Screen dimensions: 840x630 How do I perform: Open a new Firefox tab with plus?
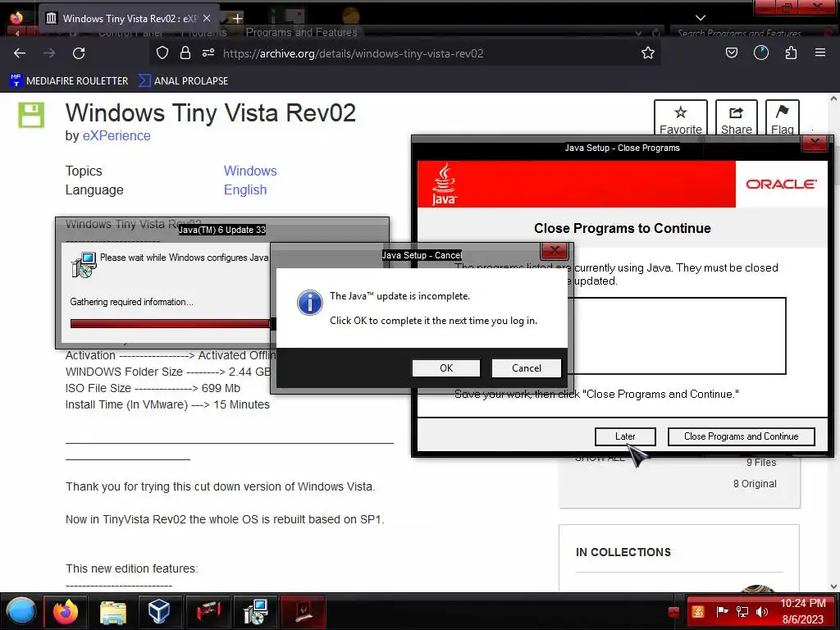[237, 19]
